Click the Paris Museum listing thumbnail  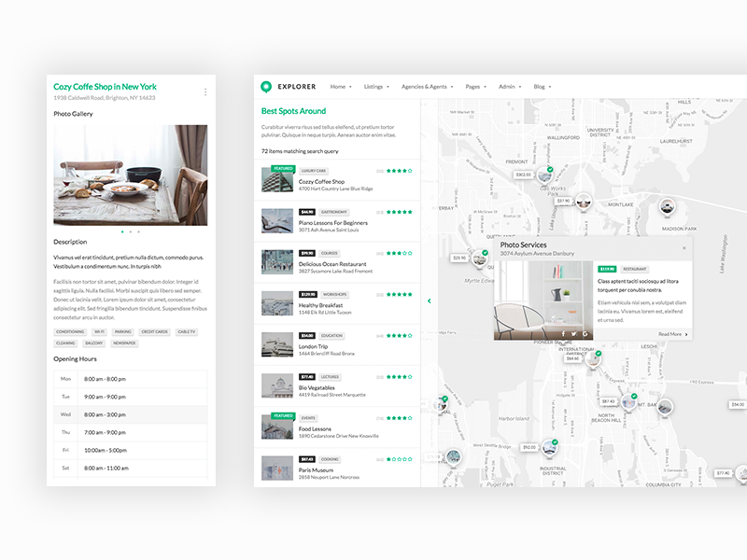(277, 467)
